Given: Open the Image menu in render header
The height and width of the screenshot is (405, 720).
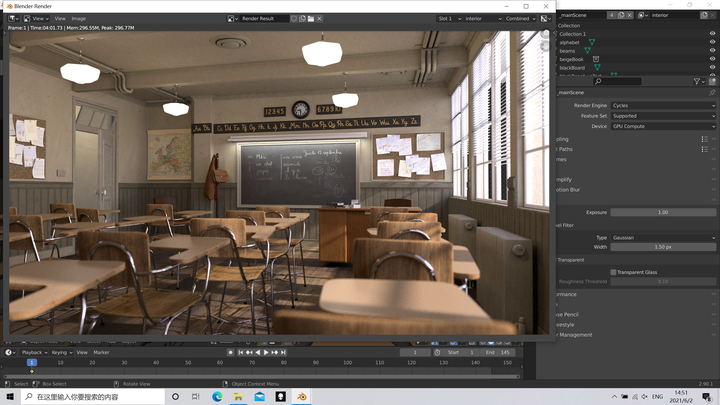Looking at the screenshot, I should 79,19.
